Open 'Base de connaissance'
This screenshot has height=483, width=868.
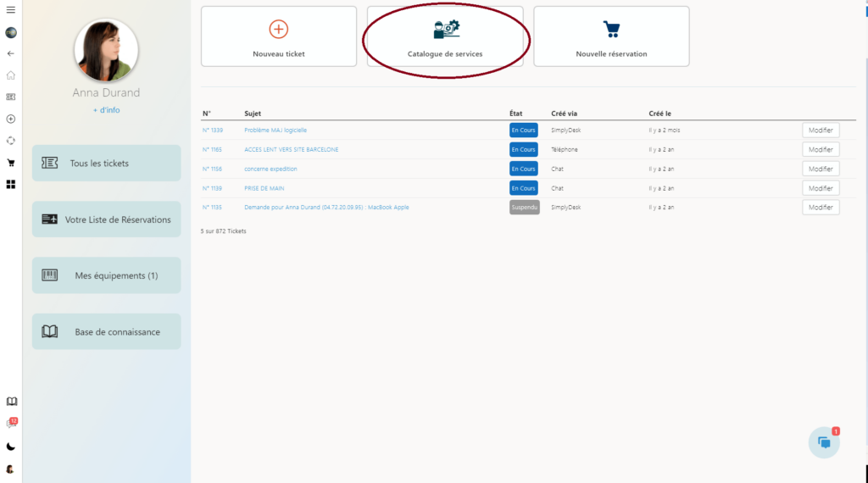point(107,332)
